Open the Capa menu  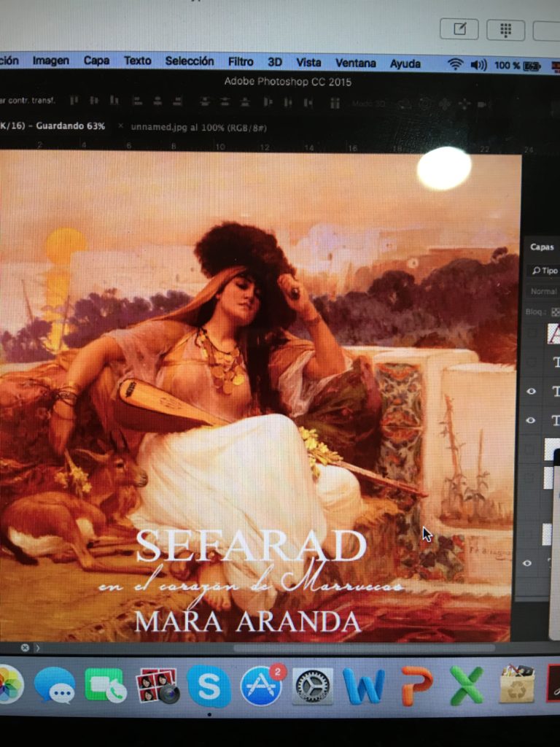pos(96,61)
